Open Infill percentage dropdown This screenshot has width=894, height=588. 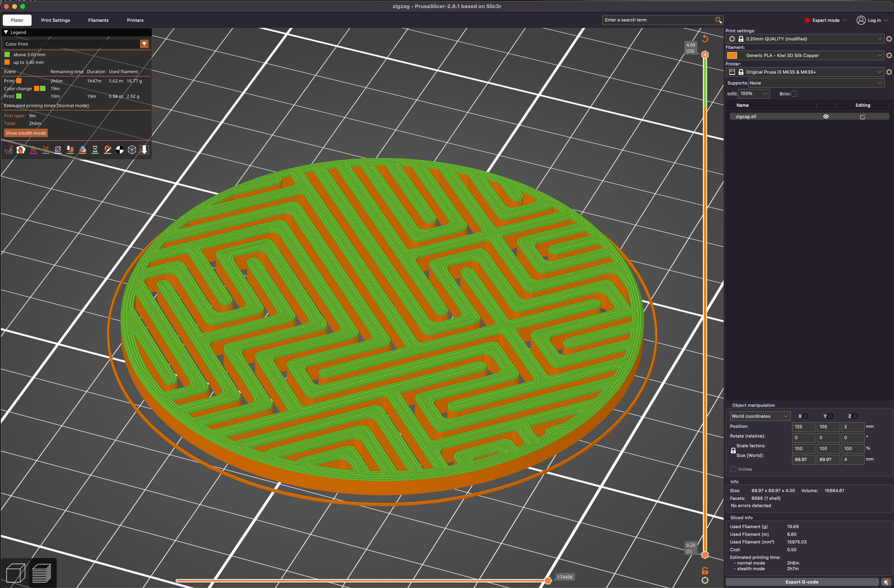coord(754,94)
